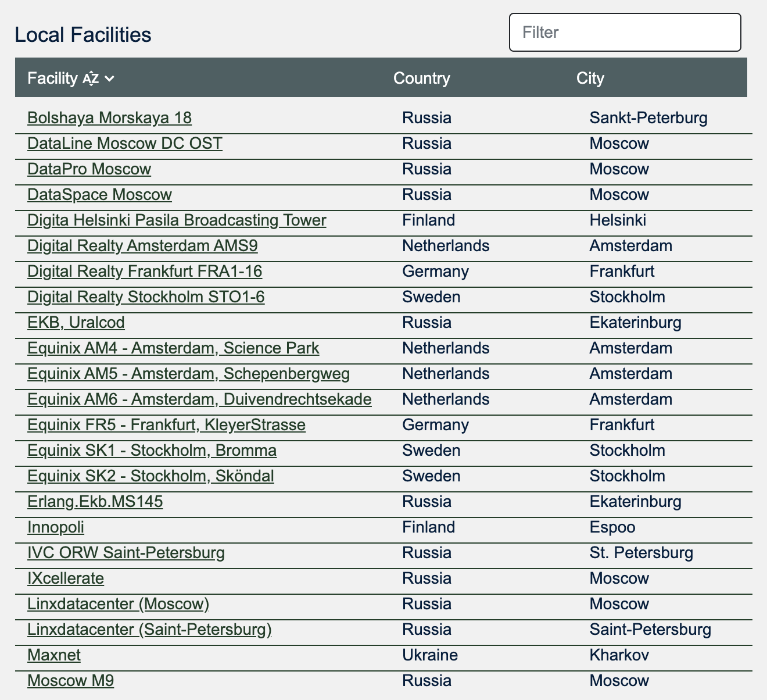The width and height of the screenshot is (767, 700).
Task: Open Equinix AM5 Schepenbergweg link
Action: coord(189,374)
